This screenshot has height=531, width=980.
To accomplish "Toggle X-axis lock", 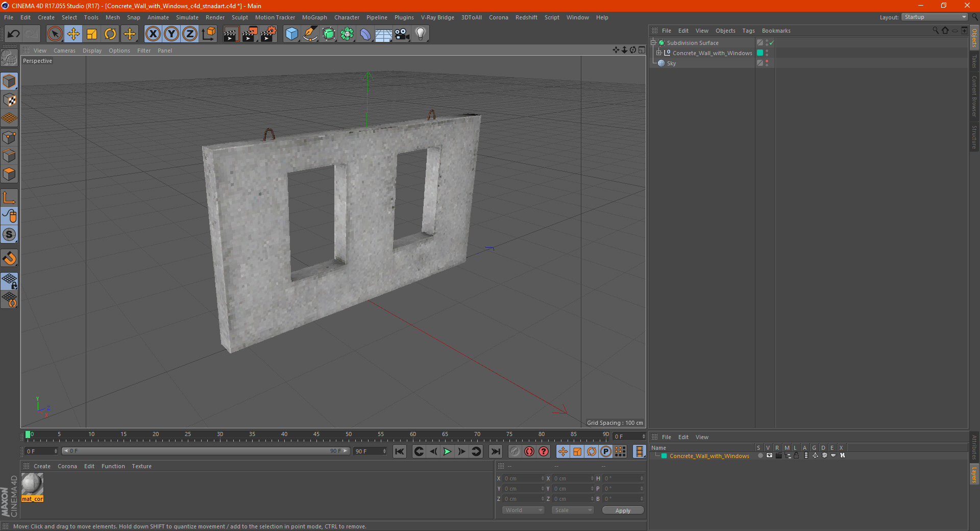I will tap(153, 34).
